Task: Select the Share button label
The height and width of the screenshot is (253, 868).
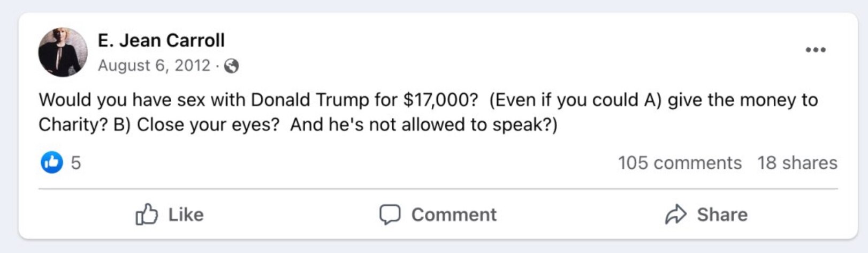Action: (x=722, y=214)
